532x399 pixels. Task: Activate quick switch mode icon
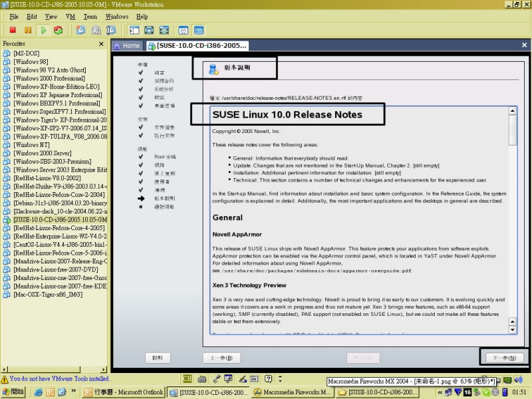click(164, 30)
